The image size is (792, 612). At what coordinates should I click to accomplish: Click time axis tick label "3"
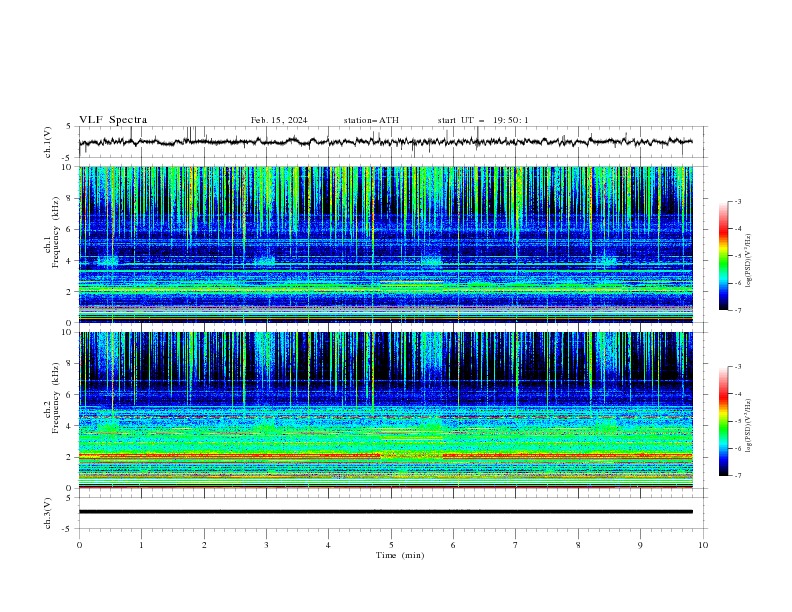click(x=266, y=545)
